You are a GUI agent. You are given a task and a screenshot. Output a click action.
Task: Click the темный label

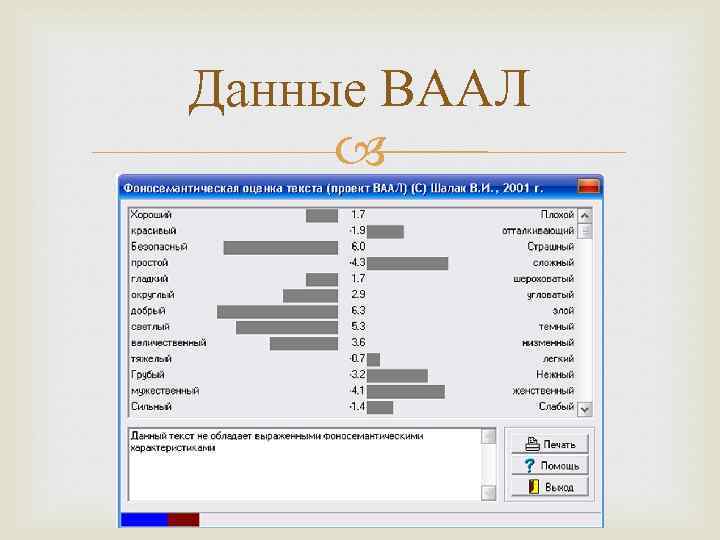point(557,327)
